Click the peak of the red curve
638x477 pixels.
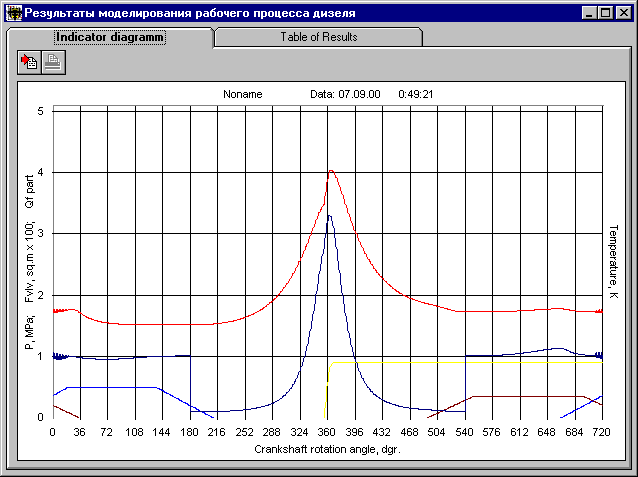pyautogui.click(x=331, y=171)
